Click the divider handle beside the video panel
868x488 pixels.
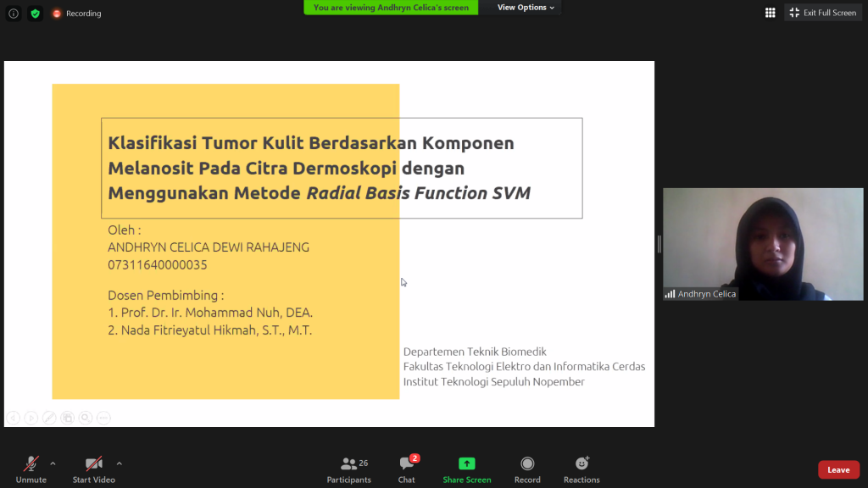(x=659, y=244)
